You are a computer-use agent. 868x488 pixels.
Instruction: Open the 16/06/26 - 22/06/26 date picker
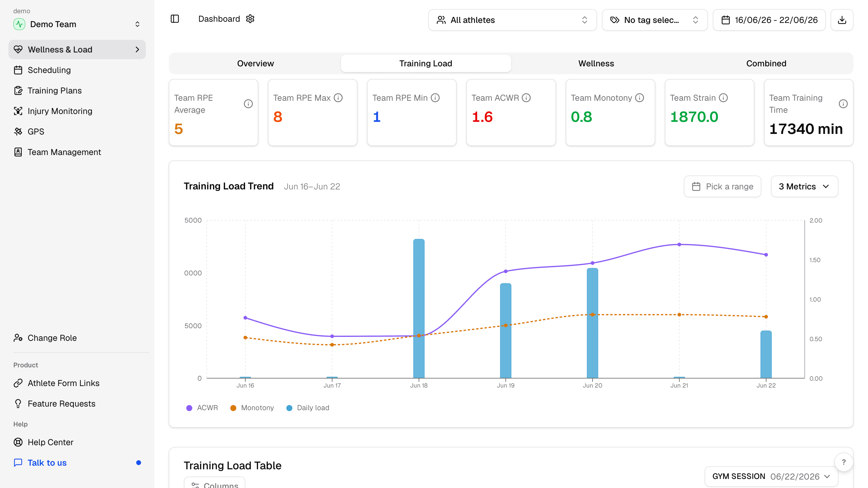pyautogui.click(x=769, y=20)
